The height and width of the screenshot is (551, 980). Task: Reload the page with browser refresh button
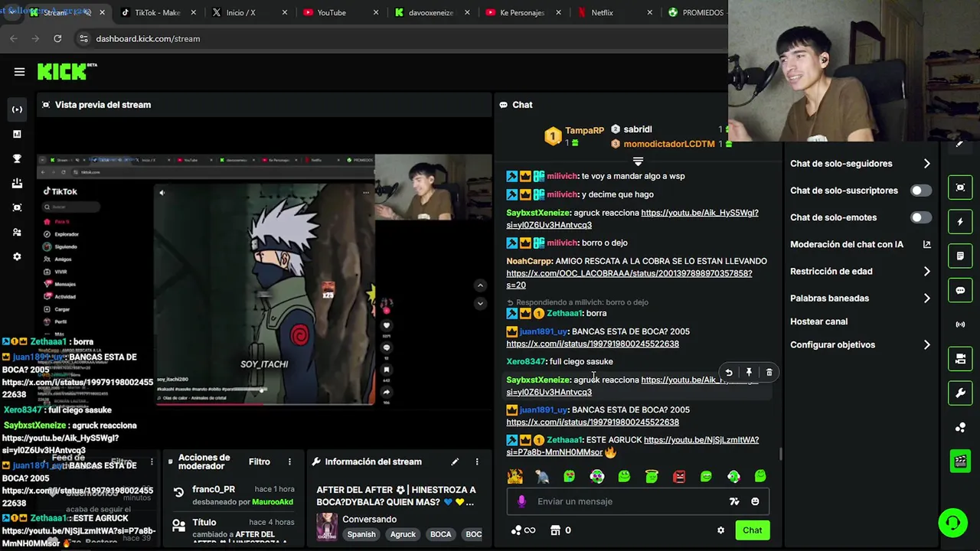[57, 38]
